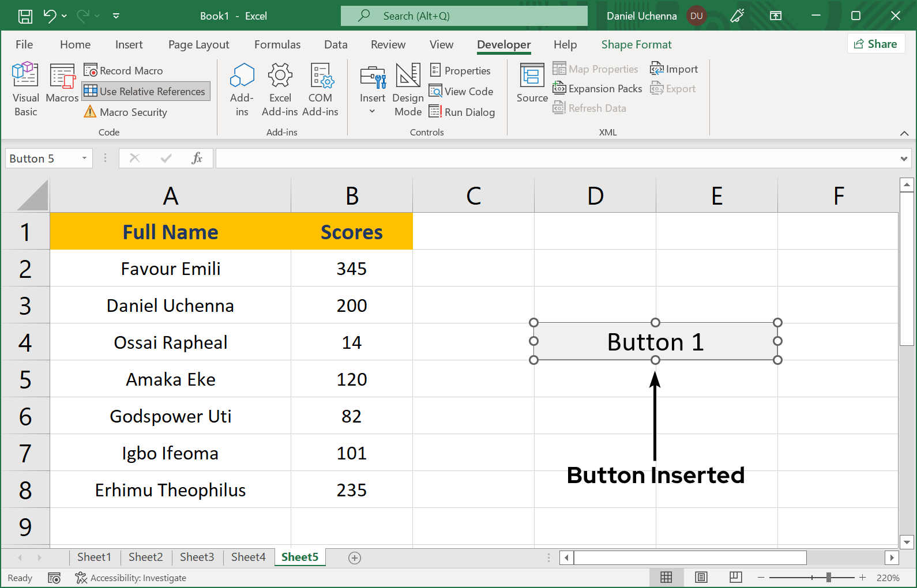The width and height of the screenshot is (917, 588).
Task: Click the zoom slider handle
Action: (x=828, y=577)
